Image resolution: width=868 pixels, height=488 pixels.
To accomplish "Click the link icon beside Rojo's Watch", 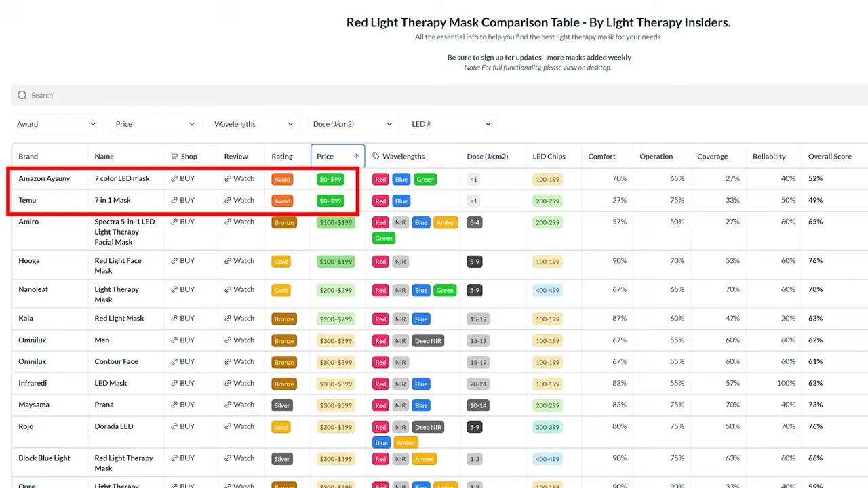I will coord(228,426).
